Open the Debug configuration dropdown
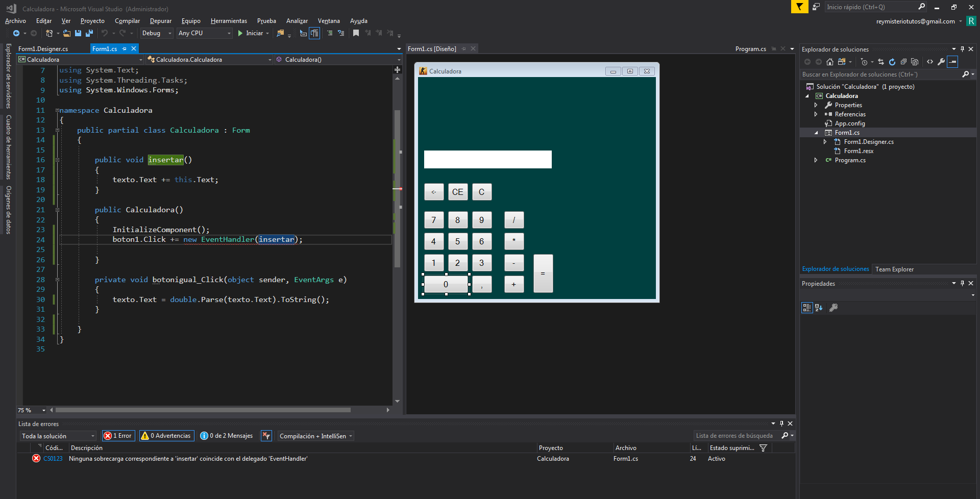This screenshot has height=499, width=980. click(157, 33)
